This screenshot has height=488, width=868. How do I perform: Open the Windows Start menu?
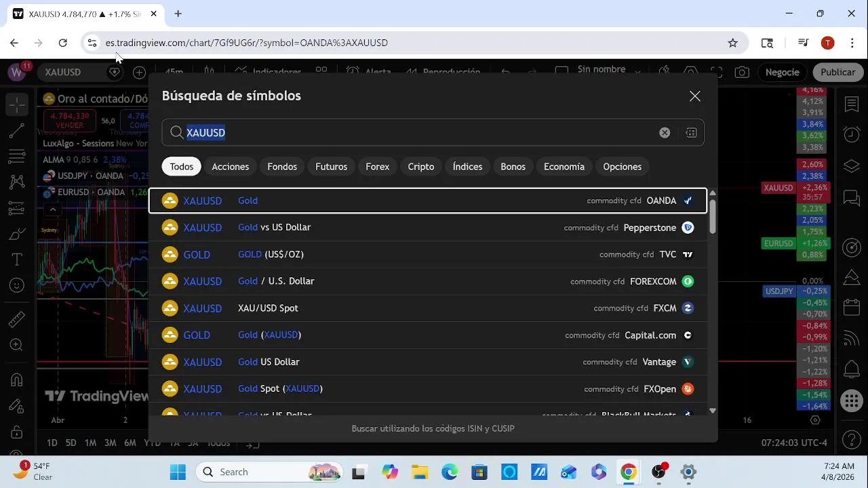pyautogui.click(x=178, y=472)
